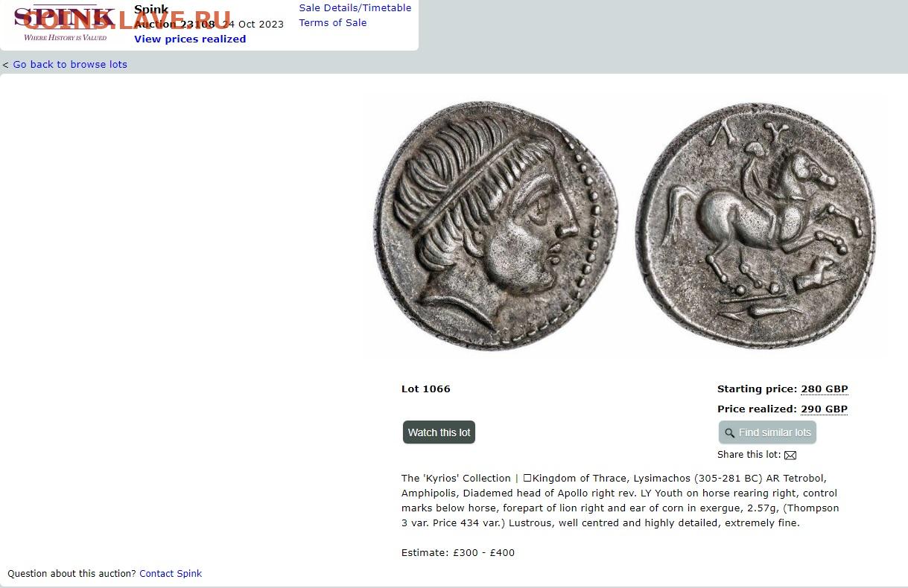The width and height of the screenshot is (908, 588).
Task: Click the Share this lot label
Action: pyautogui.click(x=749, y=454)
